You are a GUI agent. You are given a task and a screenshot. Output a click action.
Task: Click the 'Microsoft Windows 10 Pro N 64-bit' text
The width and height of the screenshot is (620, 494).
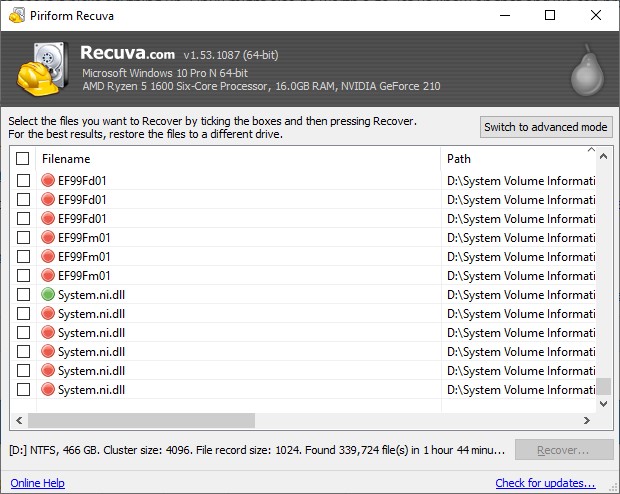(x=165, y=73)
